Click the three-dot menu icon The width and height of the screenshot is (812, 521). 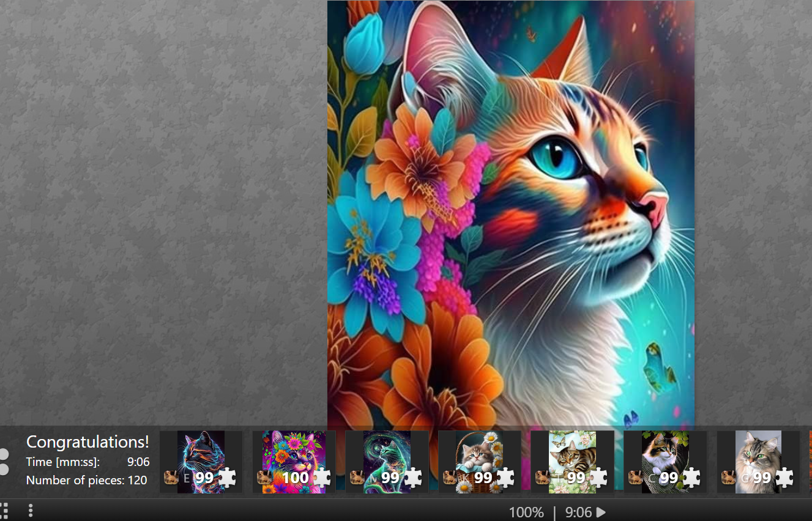tap(31, 511)
